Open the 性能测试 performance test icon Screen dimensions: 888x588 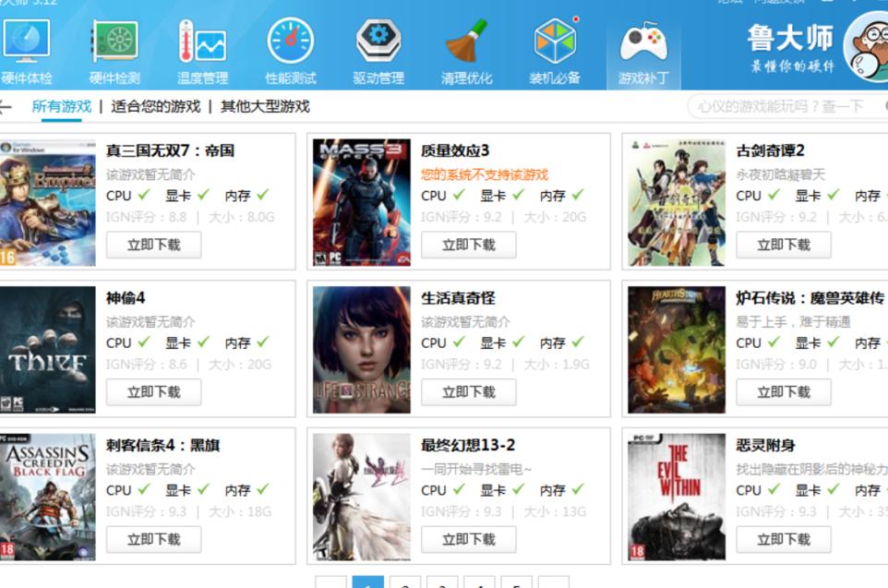click(290, 42)
